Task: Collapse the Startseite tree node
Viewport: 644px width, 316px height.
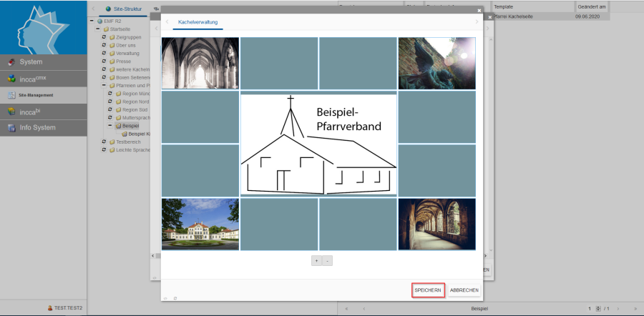Action: 97,29
